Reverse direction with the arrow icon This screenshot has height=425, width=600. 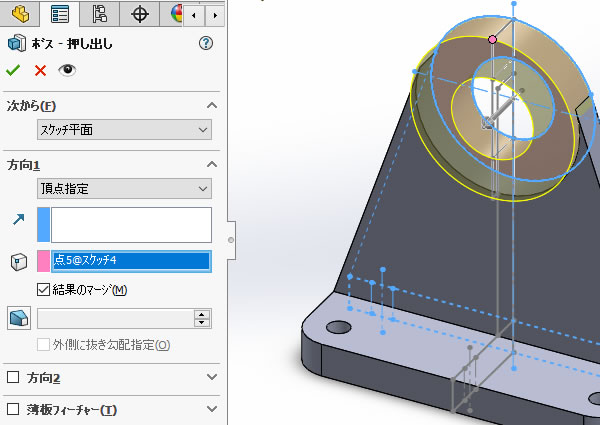click(18, 219)
